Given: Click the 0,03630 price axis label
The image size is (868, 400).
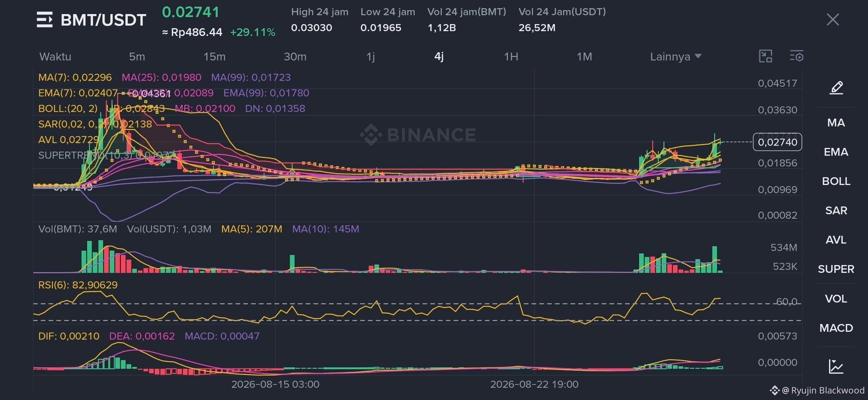Looking at the screenshot, I should pos(777,110).
